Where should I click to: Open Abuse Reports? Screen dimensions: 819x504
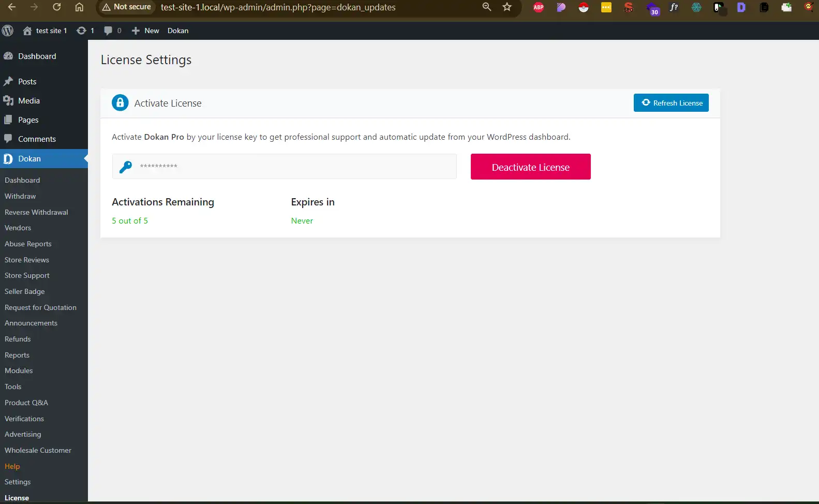(28, 244)
